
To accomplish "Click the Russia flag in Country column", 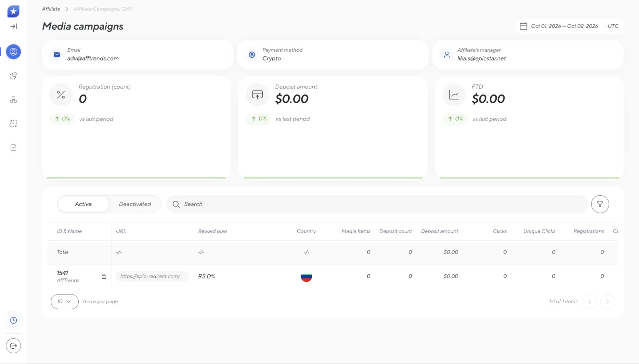I will coord(306,276).
